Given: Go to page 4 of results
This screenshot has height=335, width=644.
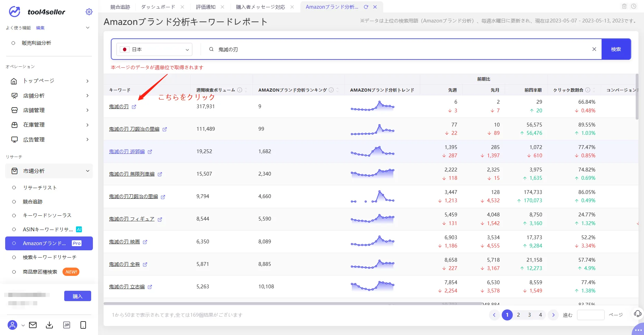Looking at the screenshot, I should coord(540,315).
